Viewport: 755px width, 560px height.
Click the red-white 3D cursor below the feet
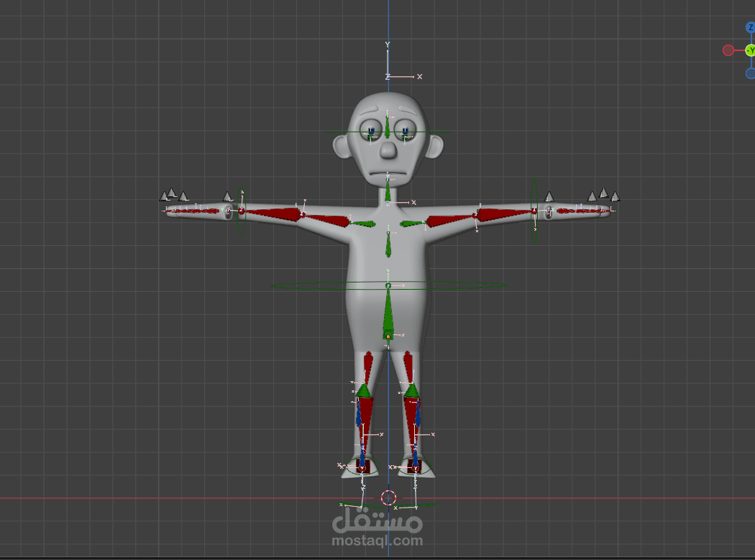coord(388,498)
